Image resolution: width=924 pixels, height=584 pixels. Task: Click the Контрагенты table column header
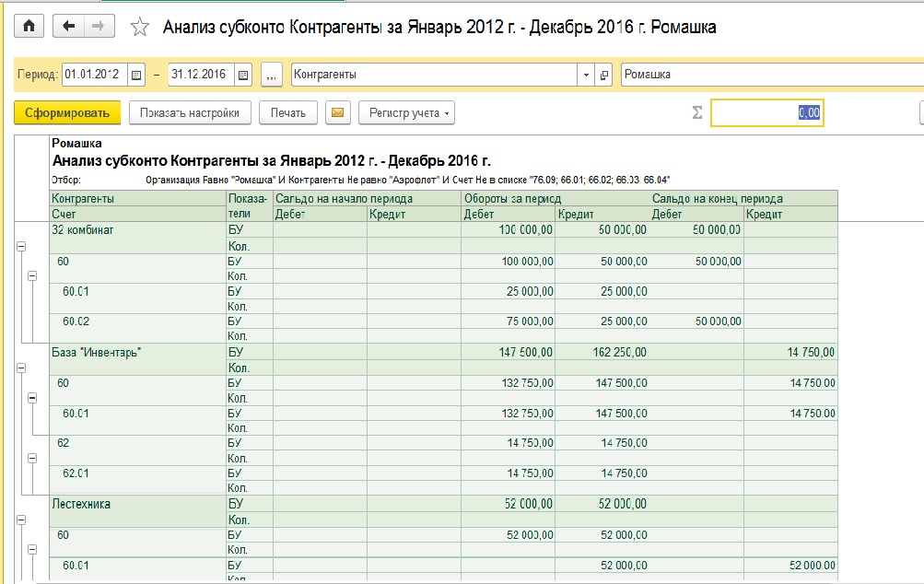pyautogui.click(x=83, y=199)
